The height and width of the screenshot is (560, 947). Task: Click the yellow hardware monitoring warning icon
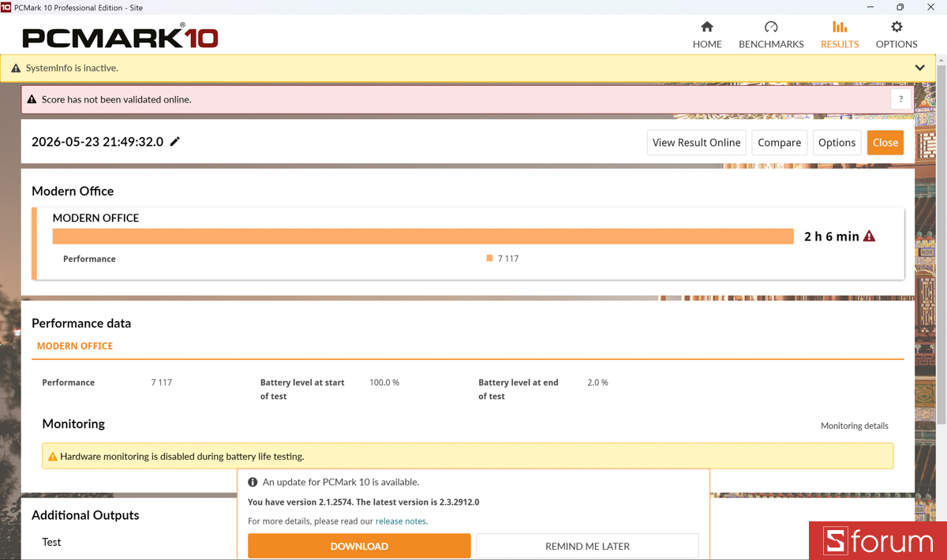53,457
